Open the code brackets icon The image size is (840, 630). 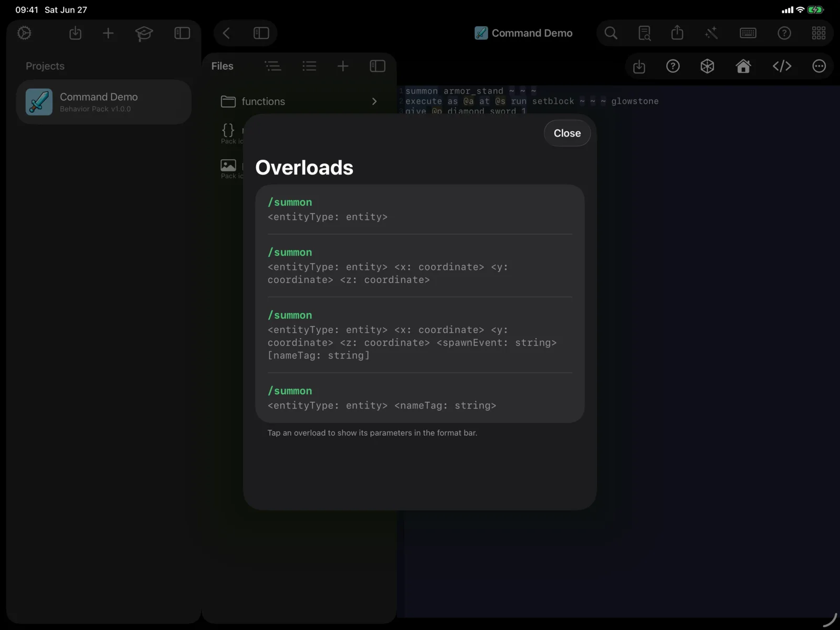[782, 66]
